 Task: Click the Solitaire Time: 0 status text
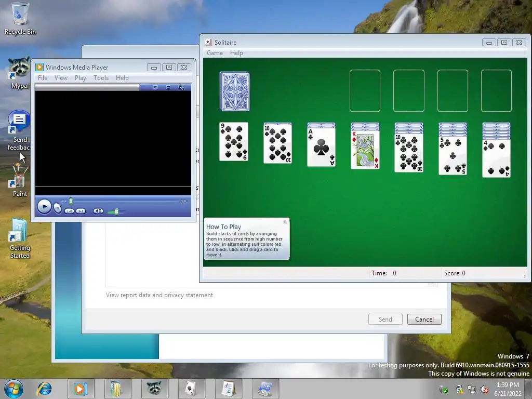(384, 273)
